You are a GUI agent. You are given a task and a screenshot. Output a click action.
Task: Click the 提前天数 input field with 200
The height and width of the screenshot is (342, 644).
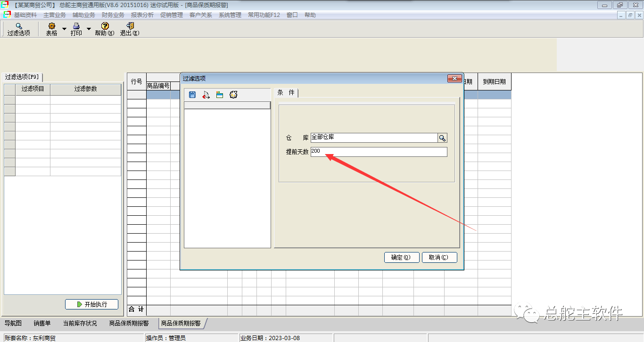[379, 152]
